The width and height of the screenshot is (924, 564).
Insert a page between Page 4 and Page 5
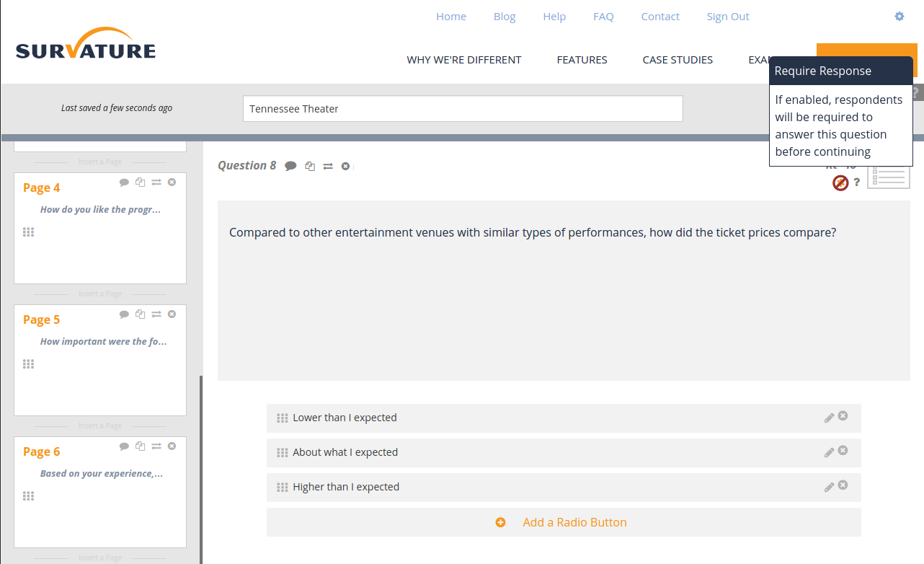pyautogui.click(x=100, y=294)
